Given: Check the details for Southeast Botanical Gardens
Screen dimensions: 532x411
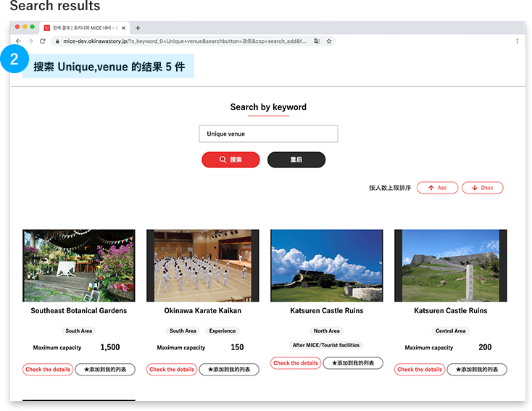Looking at the screenshot, I should click(48, 369).
